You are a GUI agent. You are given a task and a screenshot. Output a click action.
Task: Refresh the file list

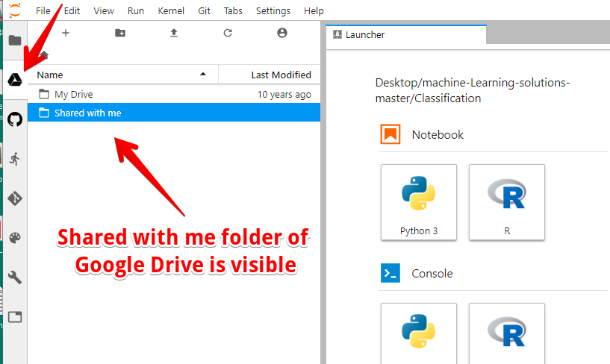(x=228, y=33)
